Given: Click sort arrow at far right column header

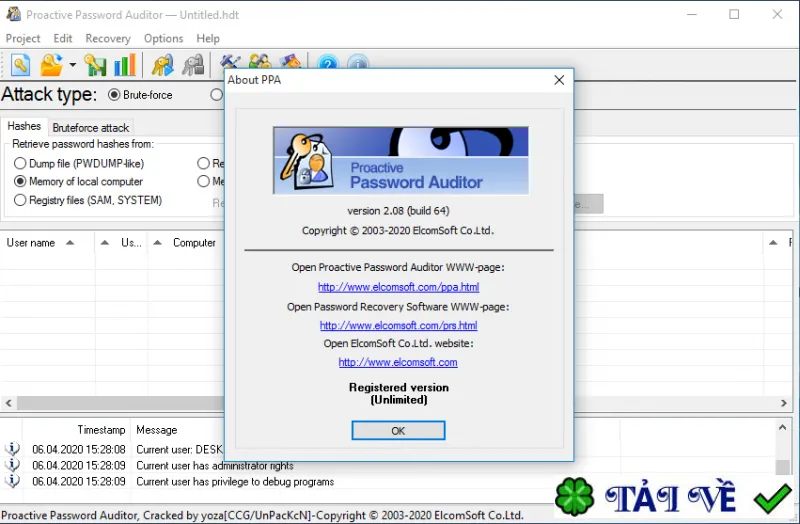Looking at the screenshot, I should tap(773, 243).
